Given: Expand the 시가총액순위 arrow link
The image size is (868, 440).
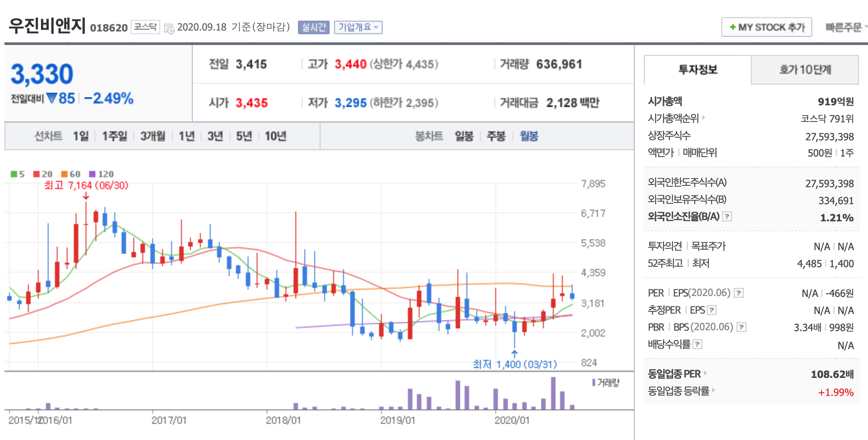Looking at the screenshot, I should pyautogui.click(x=704, y=118).
